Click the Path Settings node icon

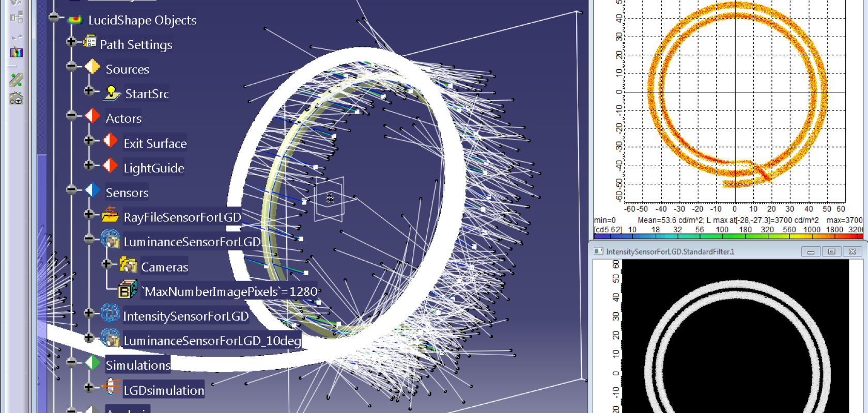coord(90,41)
